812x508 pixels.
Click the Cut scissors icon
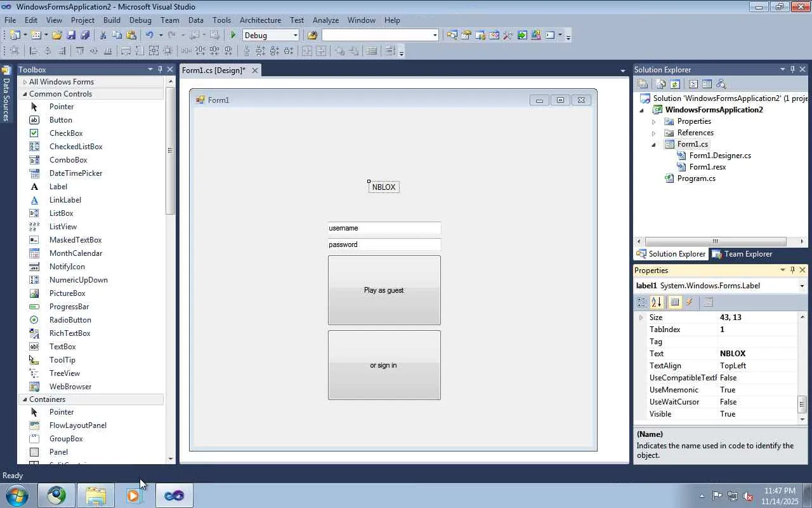tap(103, 36)
